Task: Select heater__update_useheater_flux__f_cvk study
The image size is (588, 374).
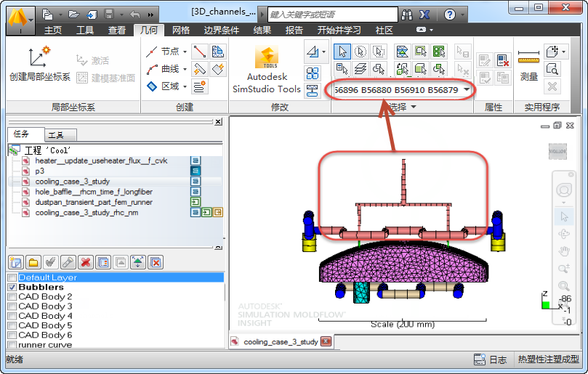Action: [x=101, y=160]
